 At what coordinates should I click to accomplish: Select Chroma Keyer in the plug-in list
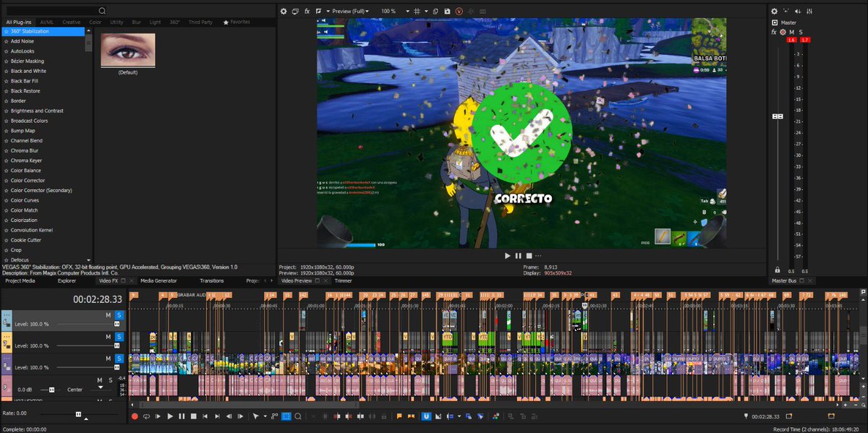point(26,160)
